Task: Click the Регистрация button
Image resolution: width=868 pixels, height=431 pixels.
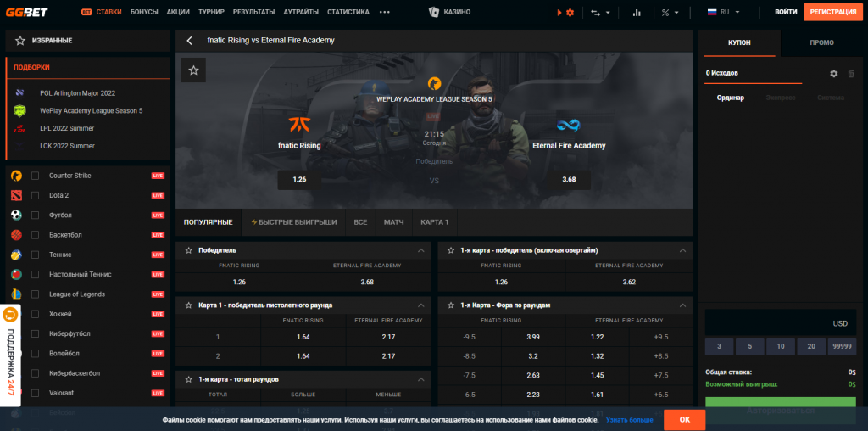Action: 832,13
